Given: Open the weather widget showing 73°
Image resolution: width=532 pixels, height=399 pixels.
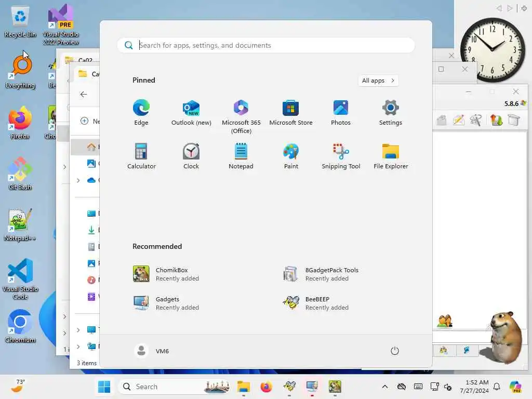Looking at the screenshot, I should pos(17,386).
